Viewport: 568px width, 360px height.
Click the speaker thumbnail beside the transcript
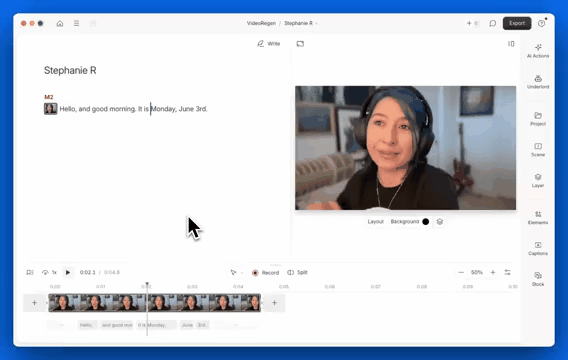coord(50,109)
